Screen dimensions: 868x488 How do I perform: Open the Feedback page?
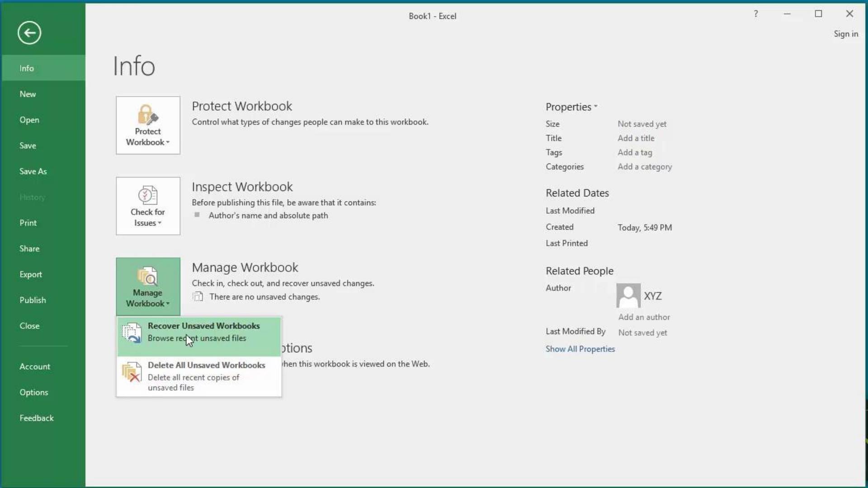pos(43,418)
